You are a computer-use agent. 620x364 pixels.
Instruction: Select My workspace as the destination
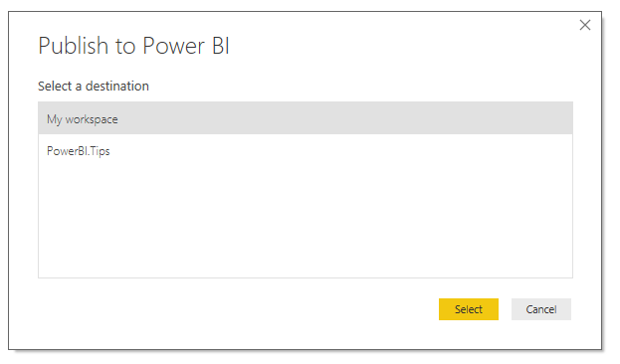pos(306,118)
